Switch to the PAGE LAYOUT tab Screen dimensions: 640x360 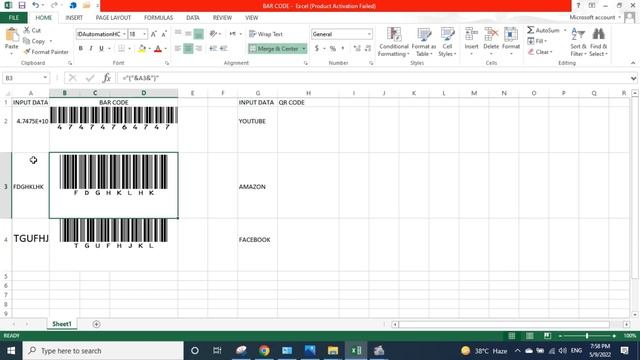pos(113,18)
